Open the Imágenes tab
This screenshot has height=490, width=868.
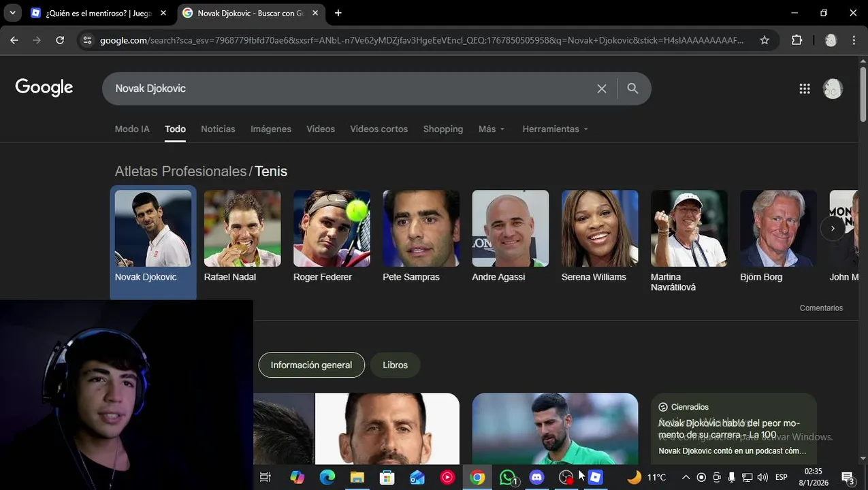(x=271, y=129)
